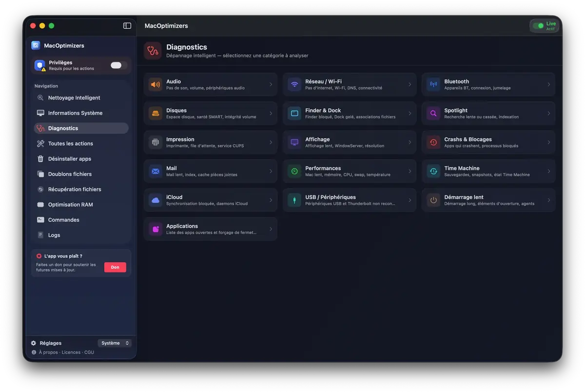Open the Système dropdown selector

pyautogui.click(x=115, y=343)
